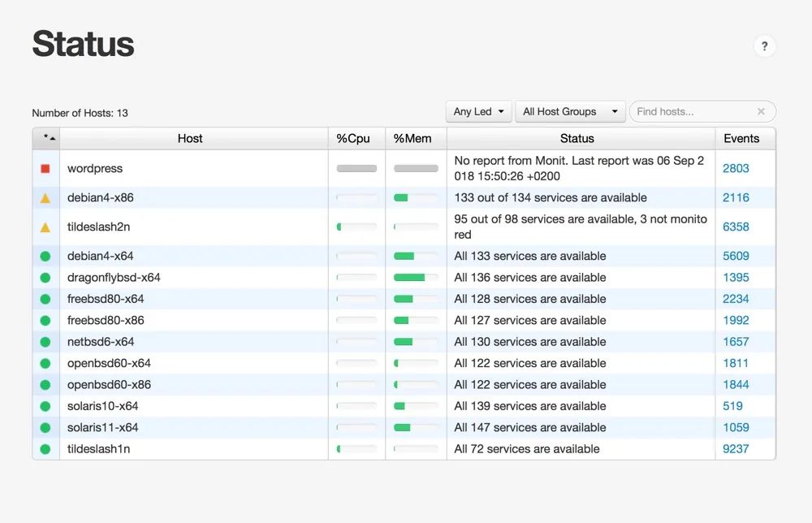Open the 2803 events link for wordpress
812x523 pixels.
tap(736, 169)
